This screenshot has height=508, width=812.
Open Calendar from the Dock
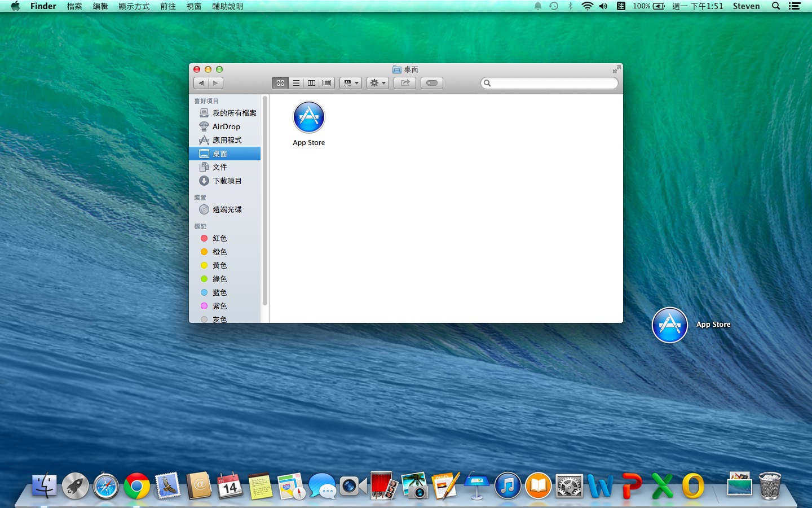coord(230,486)
